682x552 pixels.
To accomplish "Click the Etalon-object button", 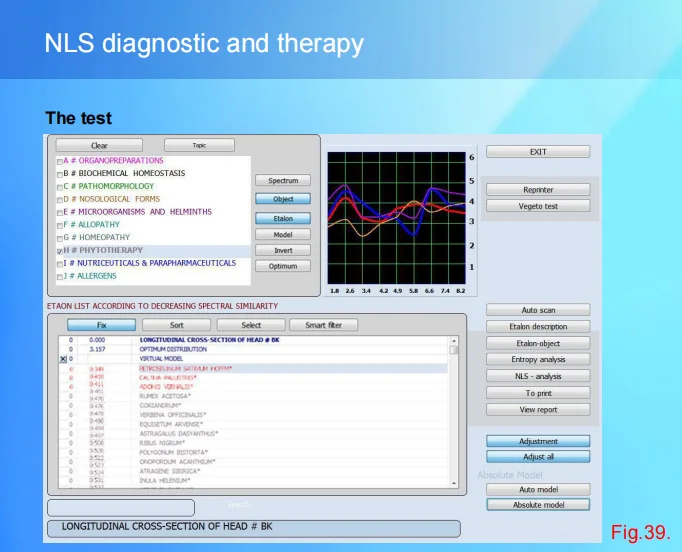I will (x=538, y=343).
